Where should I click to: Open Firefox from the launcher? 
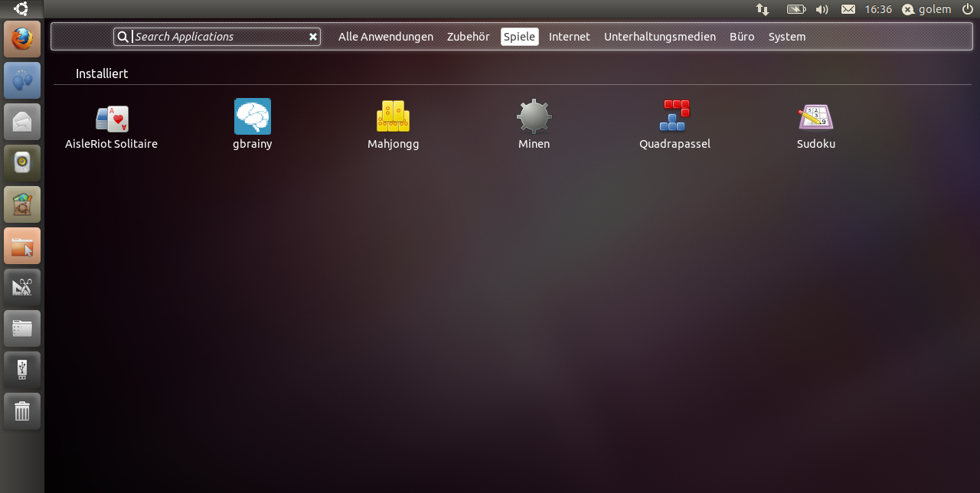coord(22,39)
